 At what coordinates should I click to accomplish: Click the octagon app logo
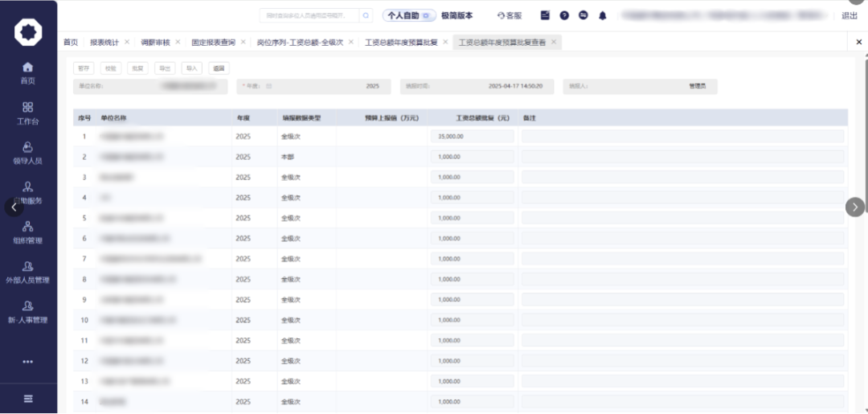[x=27, y=32]
